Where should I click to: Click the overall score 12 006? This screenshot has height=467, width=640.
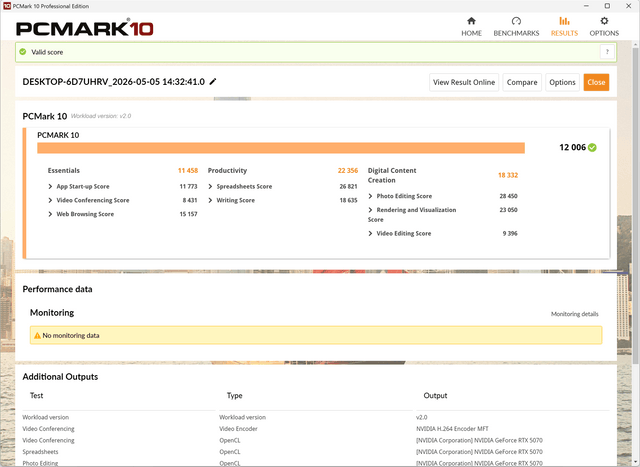[x=572, y=147]
